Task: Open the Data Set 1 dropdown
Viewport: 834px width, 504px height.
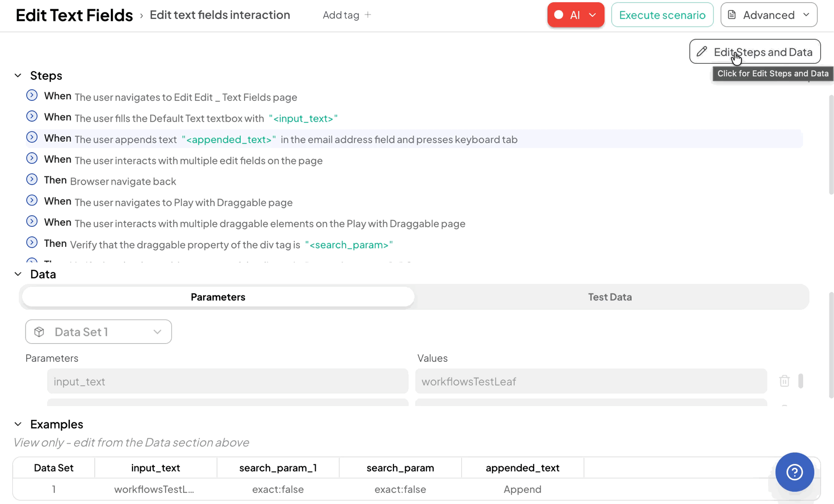Action: [98, 332]
